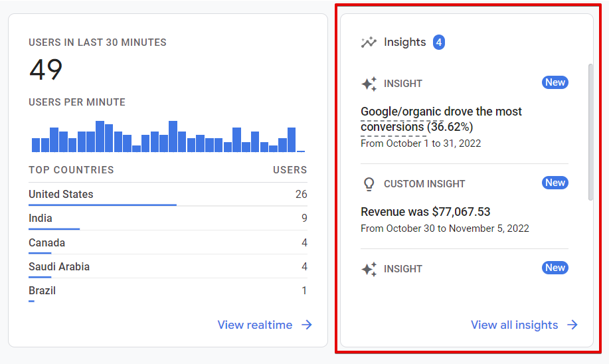609x364 pixels.
Task: Open Google/organic conversions insight
Action: click(x=441, y=119)
